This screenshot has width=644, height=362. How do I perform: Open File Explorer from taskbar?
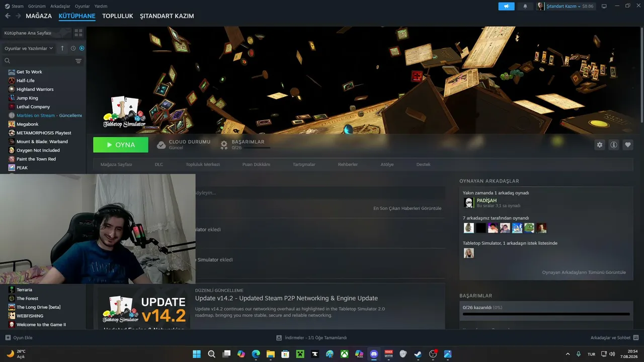(270, 354)
